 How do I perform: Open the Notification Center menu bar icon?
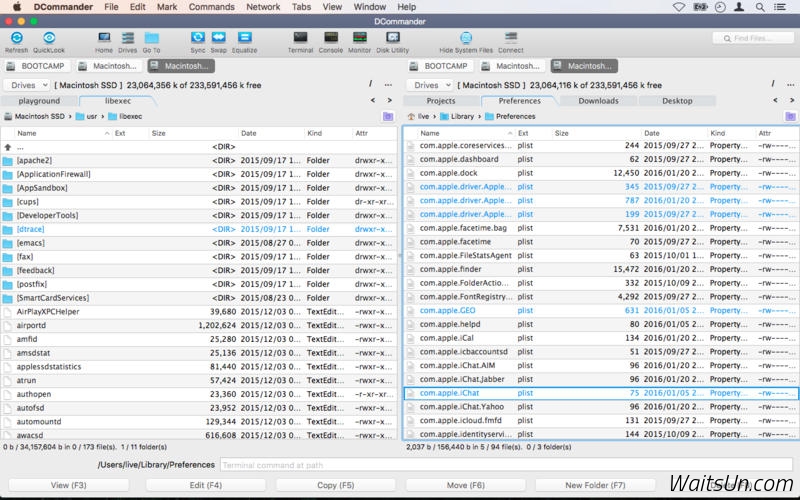pos(780,7)
